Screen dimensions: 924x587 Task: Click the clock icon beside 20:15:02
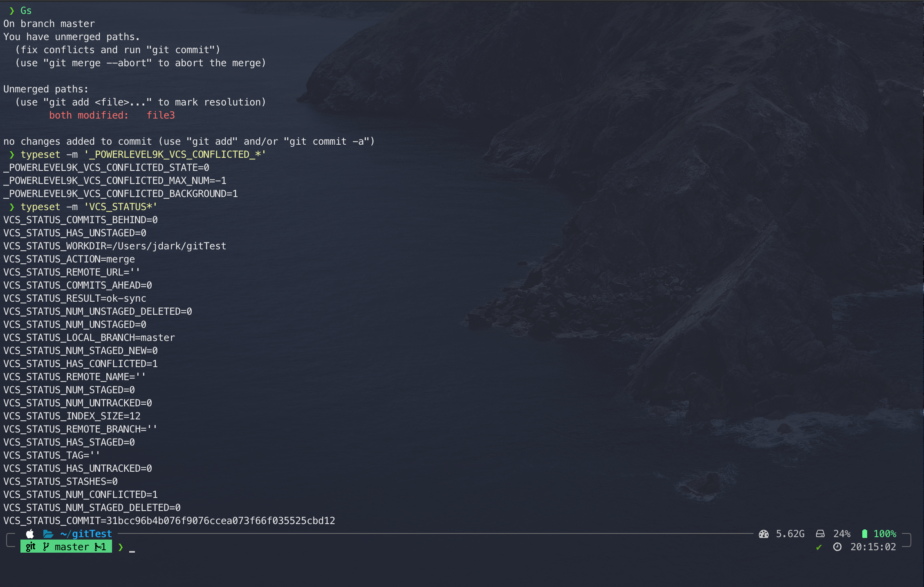(x=837, y=547)
